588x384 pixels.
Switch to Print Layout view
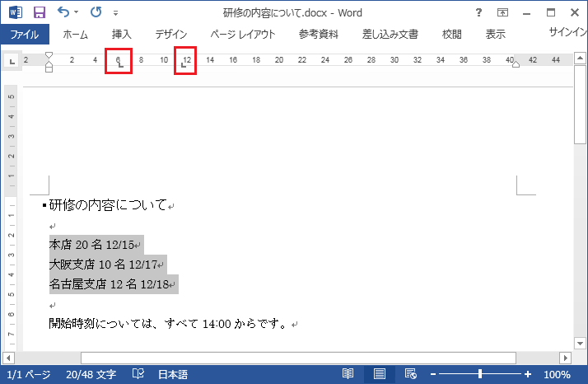click(379, 373)
